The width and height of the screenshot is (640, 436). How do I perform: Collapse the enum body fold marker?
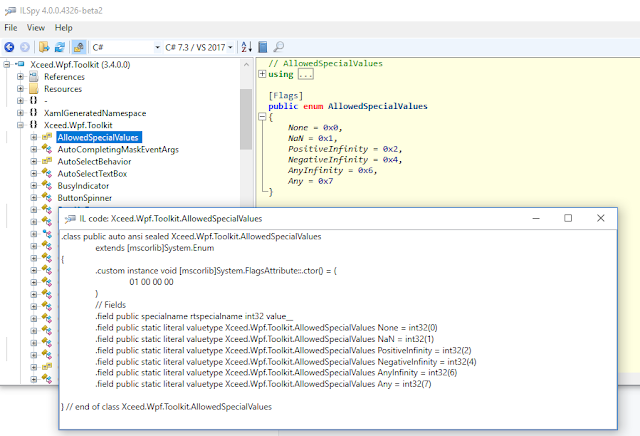coord(262,117)
